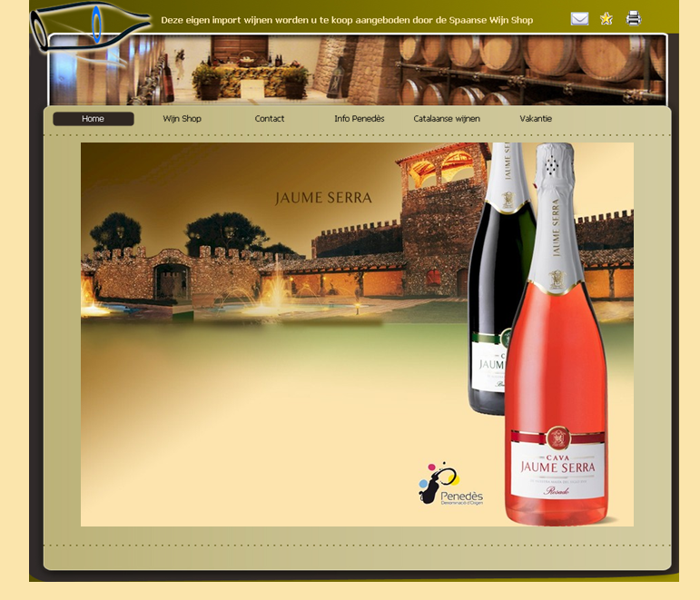Click the Jaume Serra title text

tap(323, 198)
